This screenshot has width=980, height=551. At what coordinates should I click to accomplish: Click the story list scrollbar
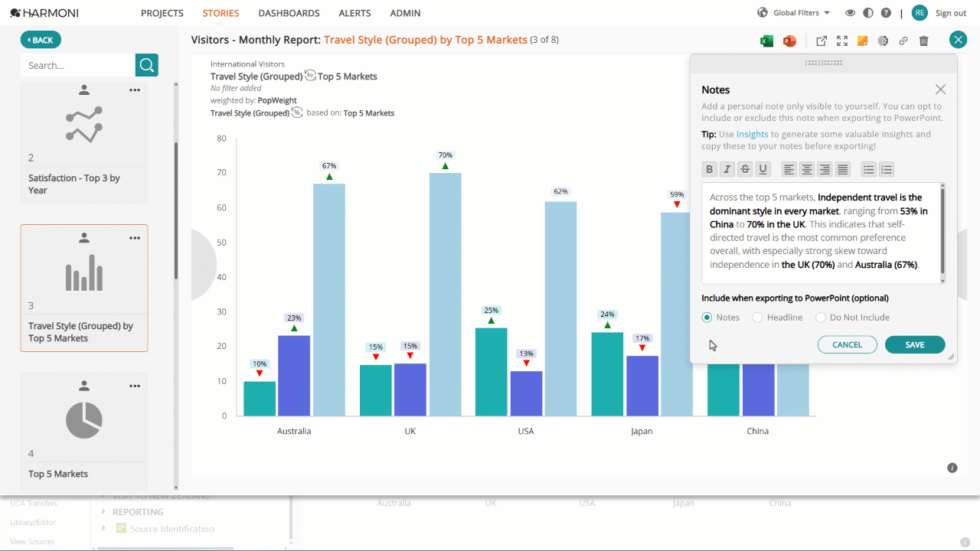176,210
